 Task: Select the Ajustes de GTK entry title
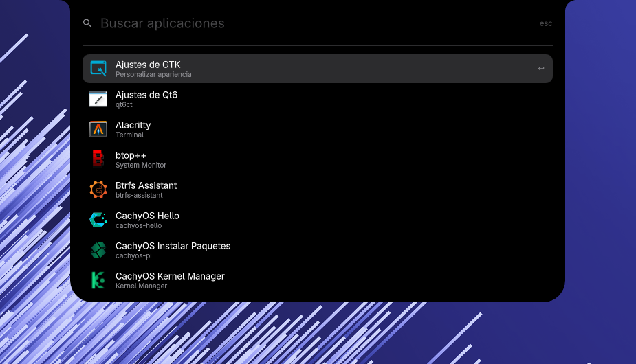148,65
